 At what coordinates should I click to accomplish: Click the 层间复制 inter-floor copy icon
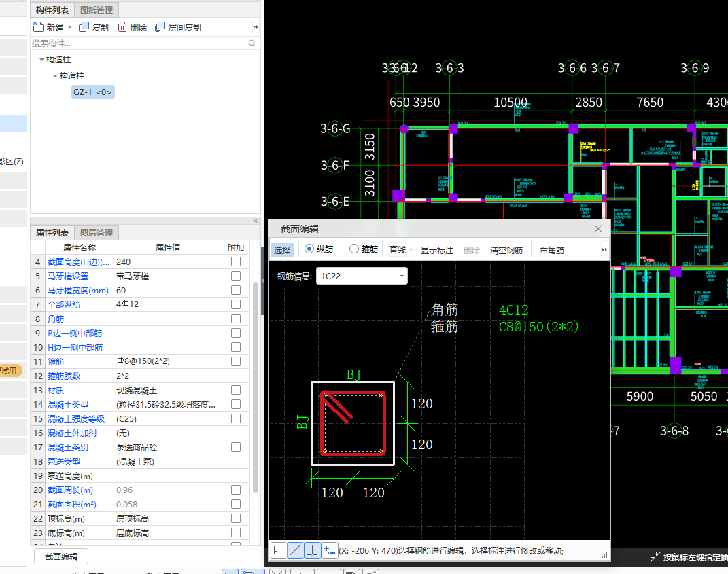pos(160,27)
